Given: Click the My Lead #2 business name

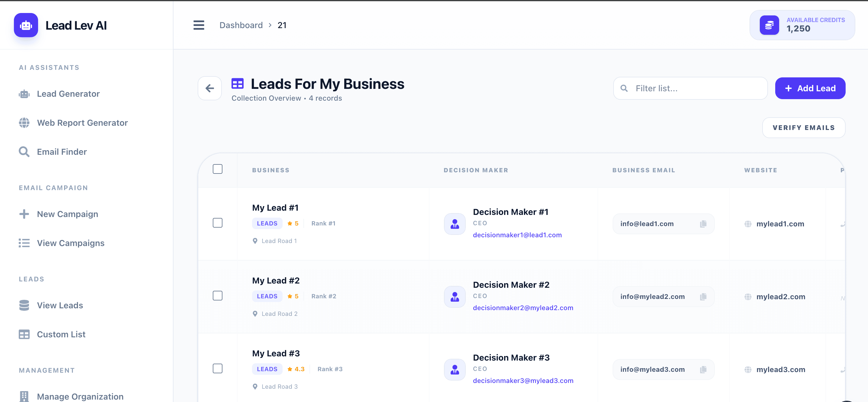Looking at the screenshot, I should (276, 280).
